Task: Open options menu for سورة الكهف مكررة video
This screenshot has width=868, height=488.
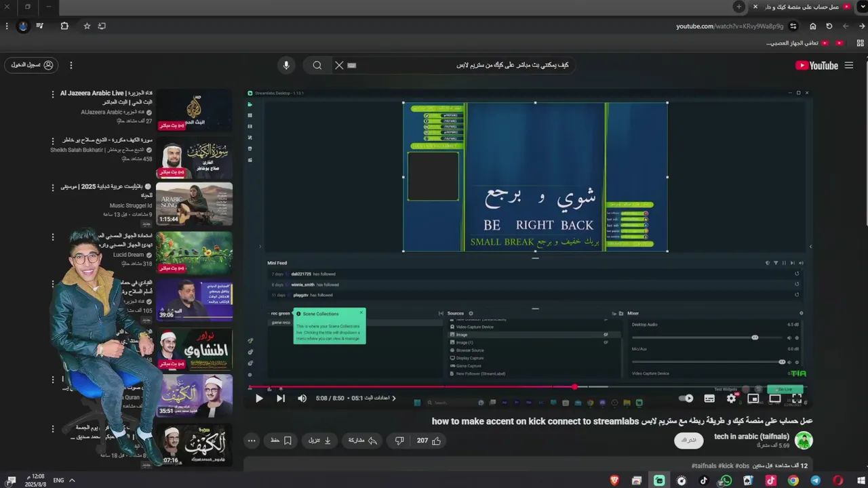Action: pyautogui.click(x=53, y=141)
